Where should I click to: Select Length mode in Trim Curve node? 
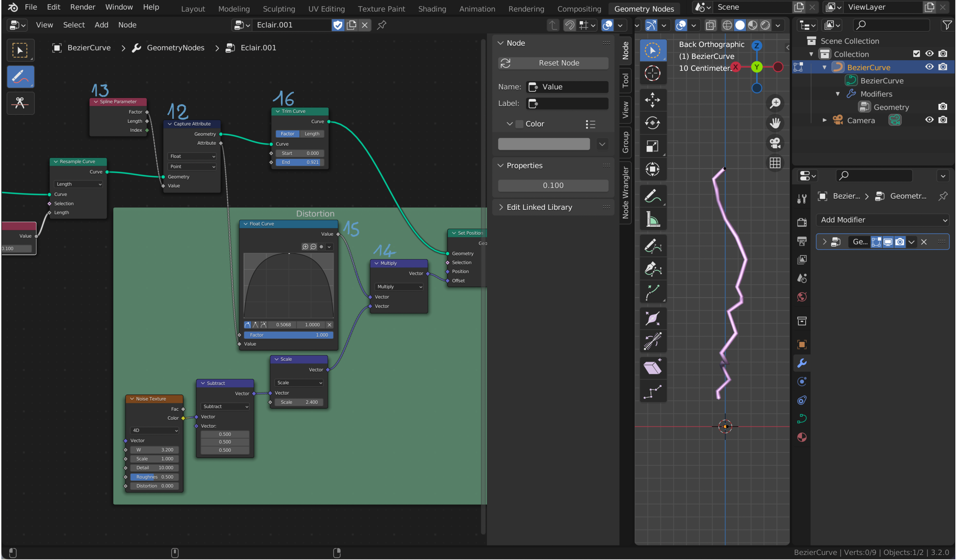(312, 134)
